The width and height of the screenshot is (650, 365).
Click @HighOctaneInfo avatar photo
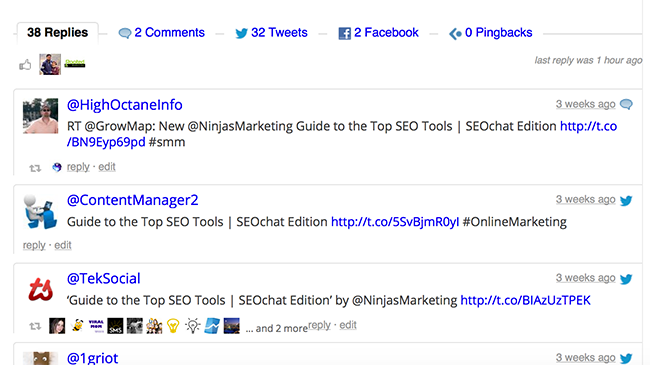coord(41,116)
